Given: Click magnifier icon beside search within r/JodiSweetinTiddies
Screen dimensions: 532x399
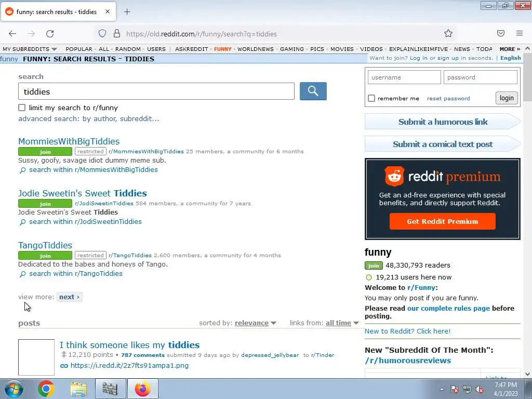Looking at the screenshot, I should point(22,222).
